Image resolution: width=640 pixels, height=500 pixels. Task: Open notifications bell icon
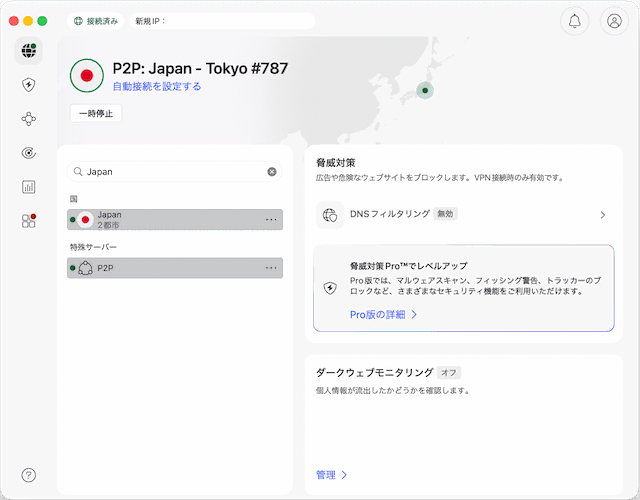point(574,21)
